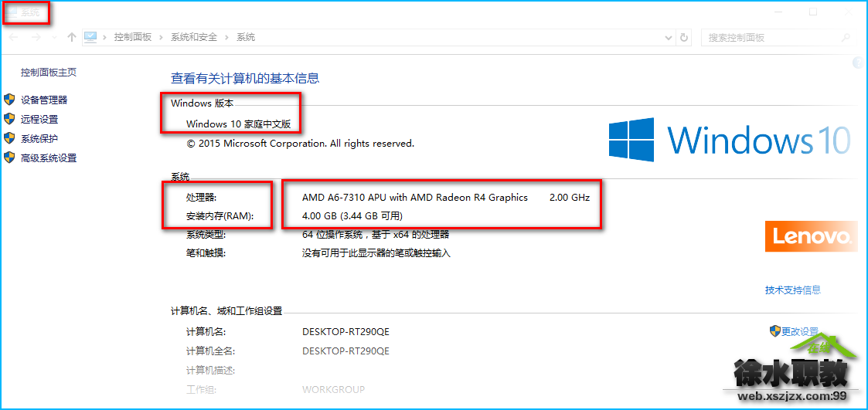Open 远程设置 from left panel

39,119
